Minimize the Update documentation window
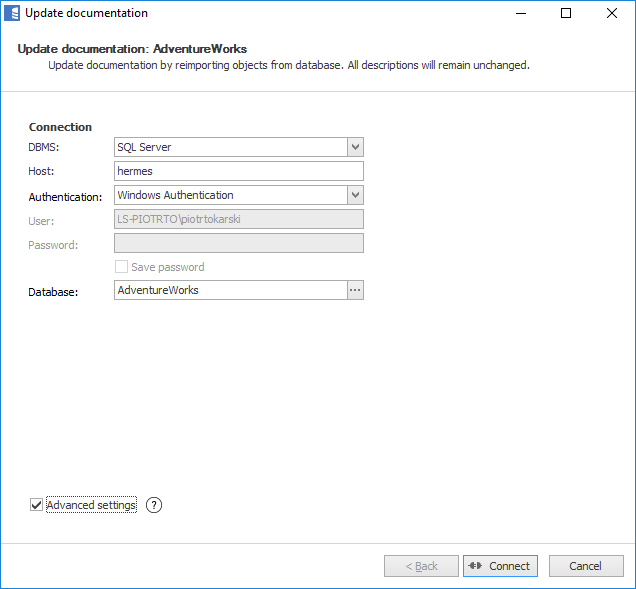The width and height of the screenshot is (636, 589). point(520,13)
